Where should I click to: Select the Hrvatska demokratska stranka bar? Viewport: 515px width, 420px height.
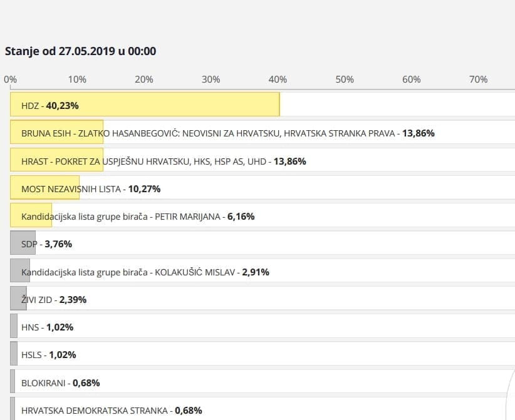13,410
